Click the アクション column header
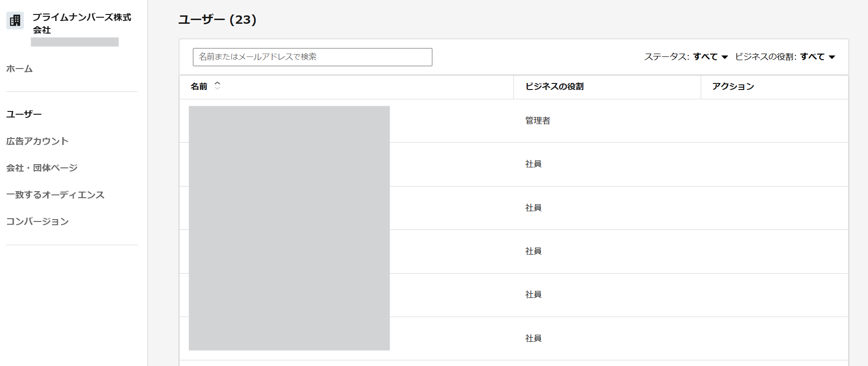 [x=733, y=87]
